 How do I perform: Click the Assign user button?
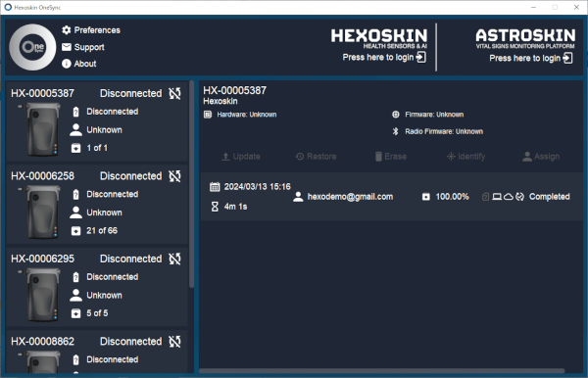[x=541, y=157]
